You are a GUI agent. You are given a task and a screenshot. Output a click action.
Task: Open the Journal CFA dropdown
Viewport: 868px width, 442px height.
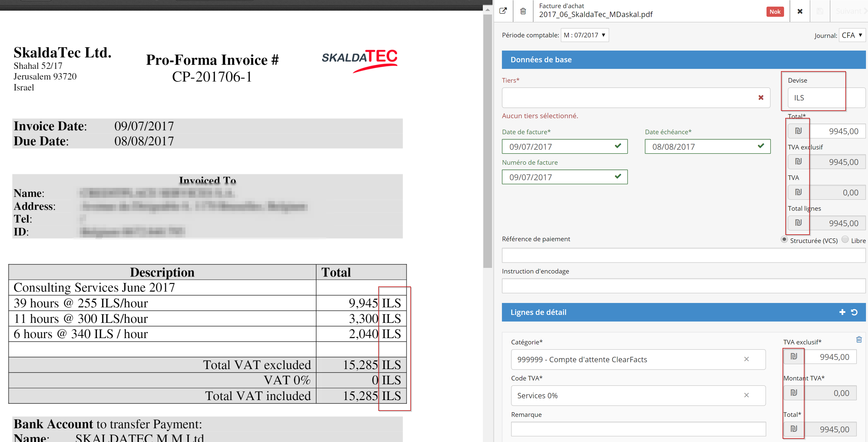click(852, 35)
